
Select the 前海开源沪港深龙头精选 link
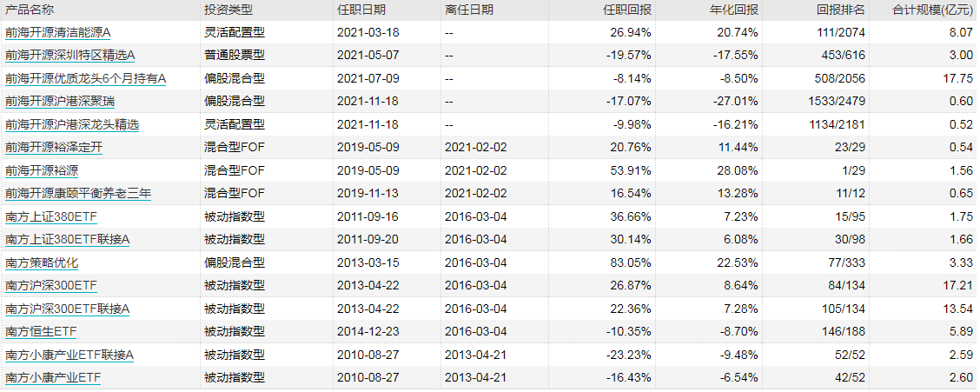71,124
